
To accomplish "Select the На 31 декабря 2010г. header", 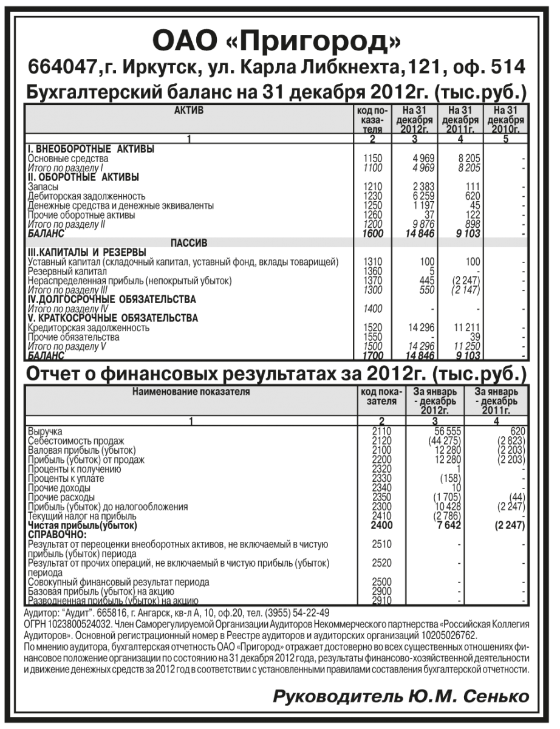I will (x=505, y=120).
